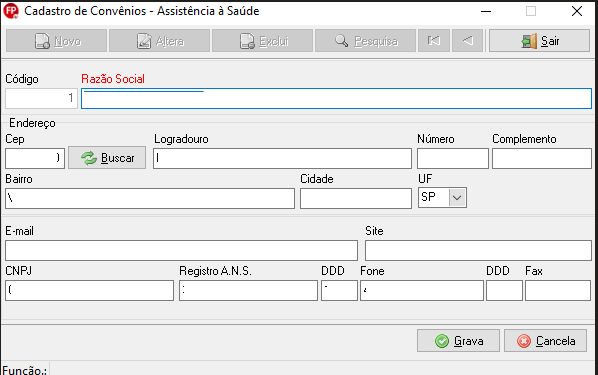
Task: Go to first record arrow
Action: tap(434, 40)
